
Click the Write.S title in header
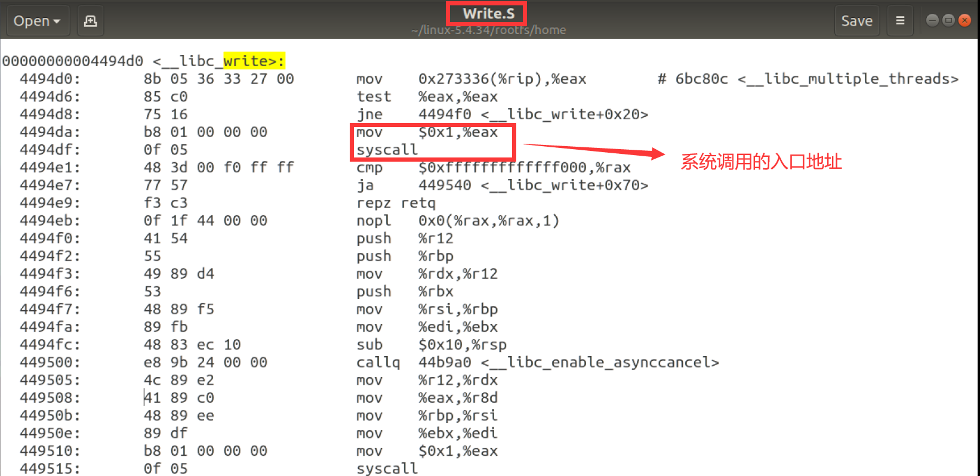(488, 14)
